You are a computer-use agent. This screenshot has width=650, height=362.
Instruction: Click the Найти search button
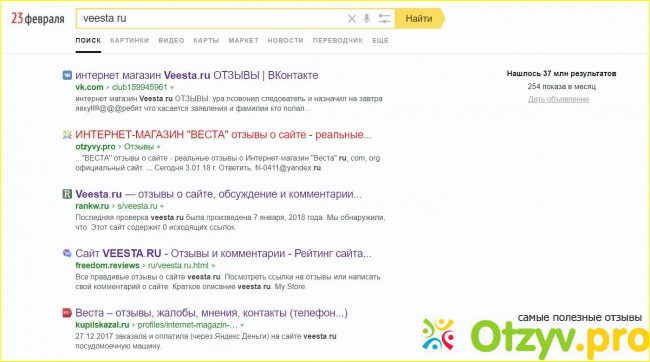coord(420,19)
